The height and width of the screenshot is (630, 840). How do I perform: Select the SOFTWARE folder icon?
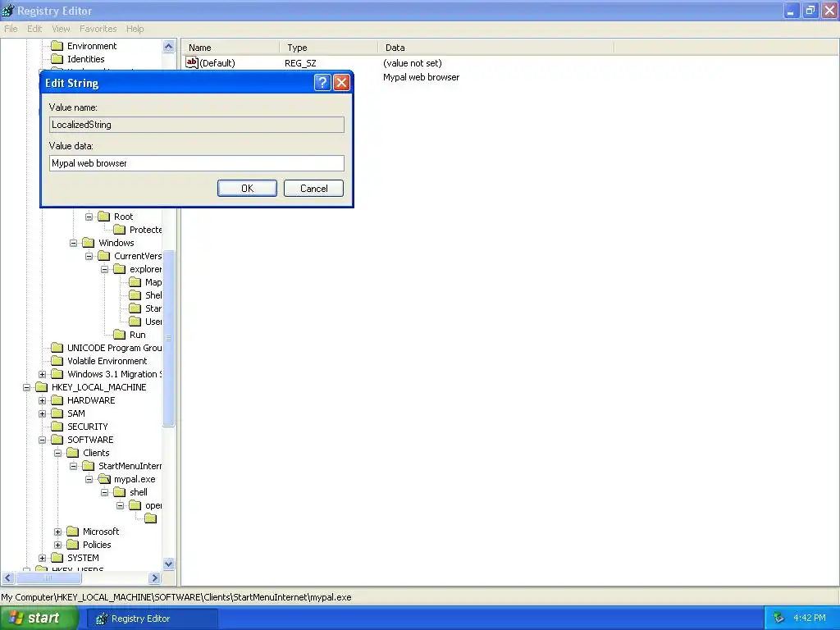(57, 440)
